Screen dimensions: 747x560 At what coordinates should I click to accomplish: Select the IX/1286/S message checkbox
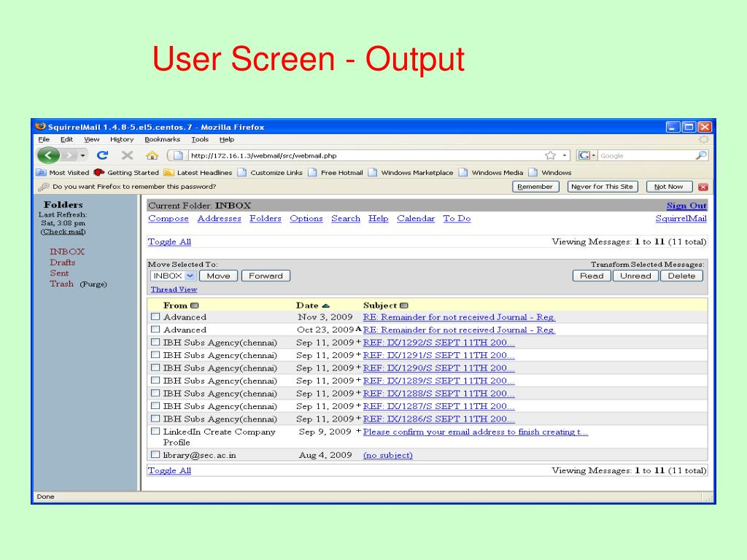coord(155,419)
